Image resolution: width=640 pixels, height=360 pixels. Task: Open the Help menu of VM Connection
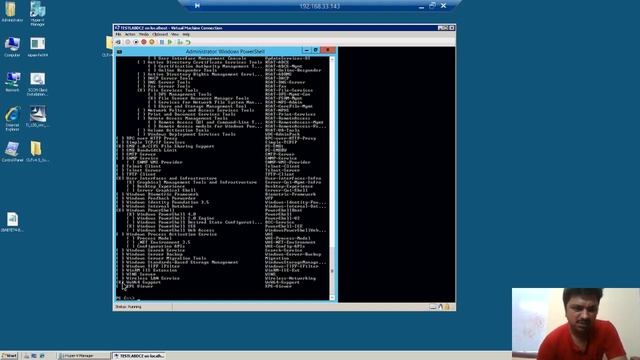pyautogui.click(x=186, y=34)
